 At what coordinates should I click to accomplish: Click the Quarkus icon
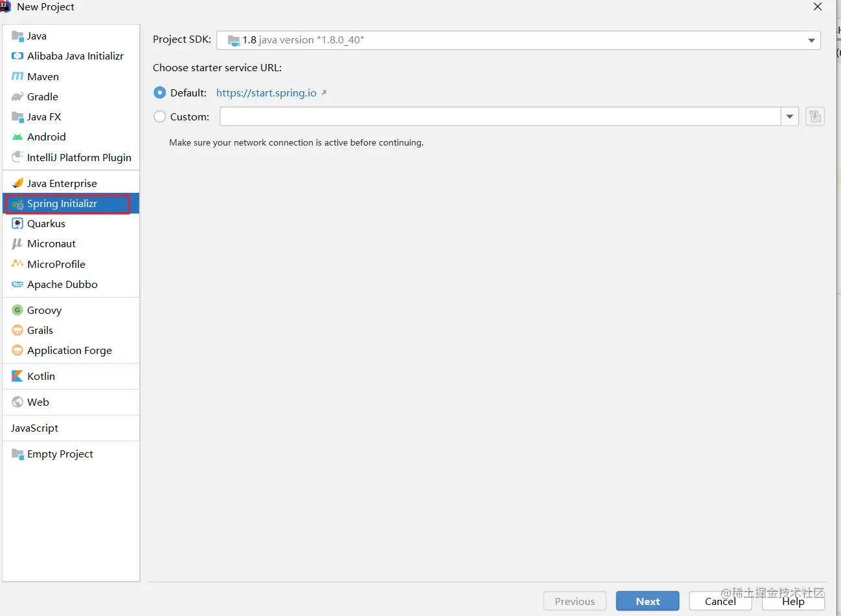[x=17, y=223]
